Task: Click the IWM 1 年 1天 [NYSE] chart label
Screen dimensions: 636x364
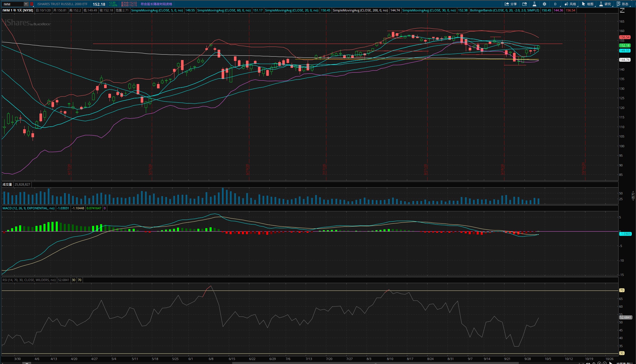Action: pos(18,10)
